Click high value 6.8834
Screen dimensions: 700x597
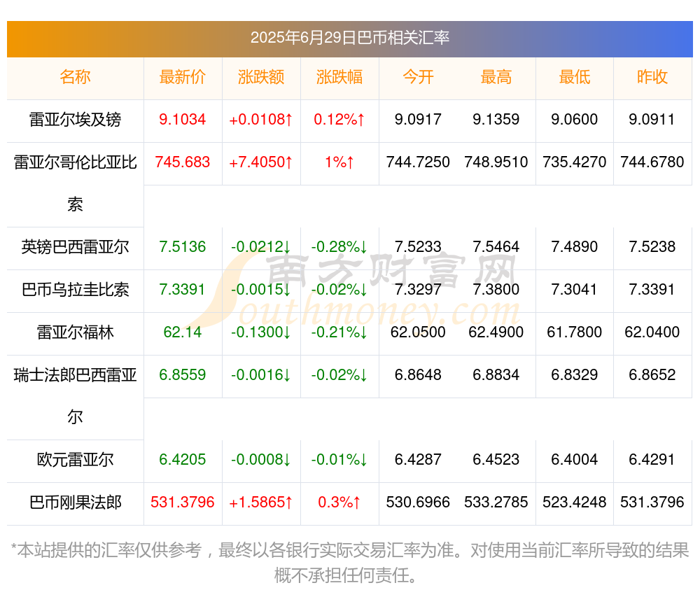496,375
